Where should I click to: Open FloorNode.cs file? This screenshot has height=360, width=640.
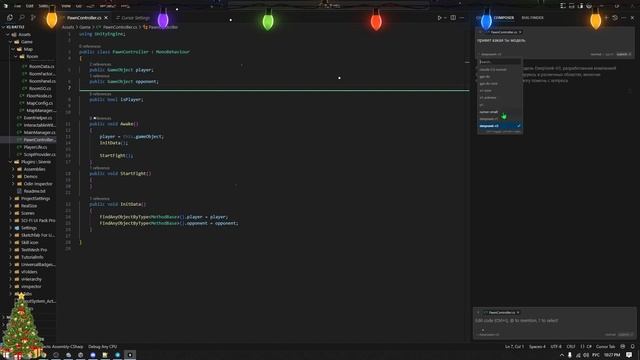(39, 96)
